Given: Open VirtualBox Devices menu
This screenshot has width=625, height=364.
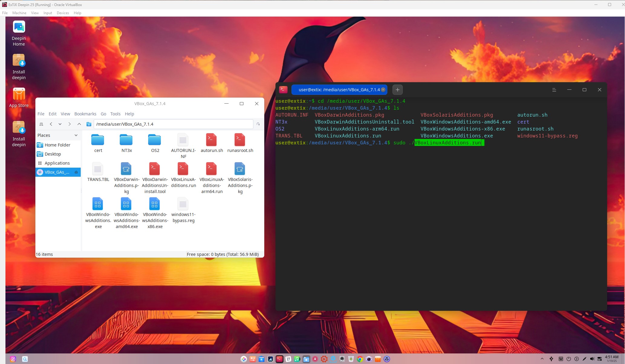Looking at the screenshot, I should (63, 13).
